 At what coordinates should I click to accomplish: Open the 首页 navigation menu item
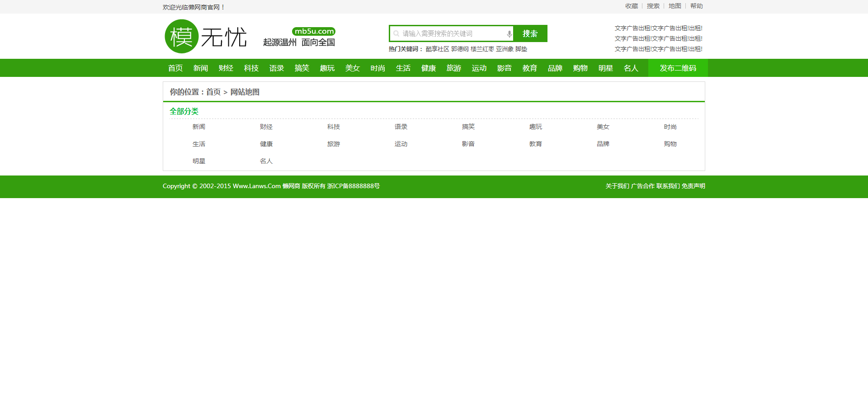[x=175, y=68]
